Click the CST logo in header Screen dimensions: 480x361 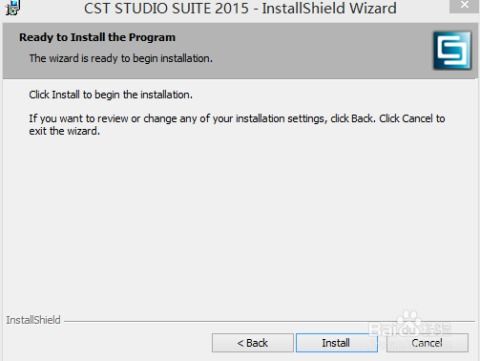tap(452, 51)
